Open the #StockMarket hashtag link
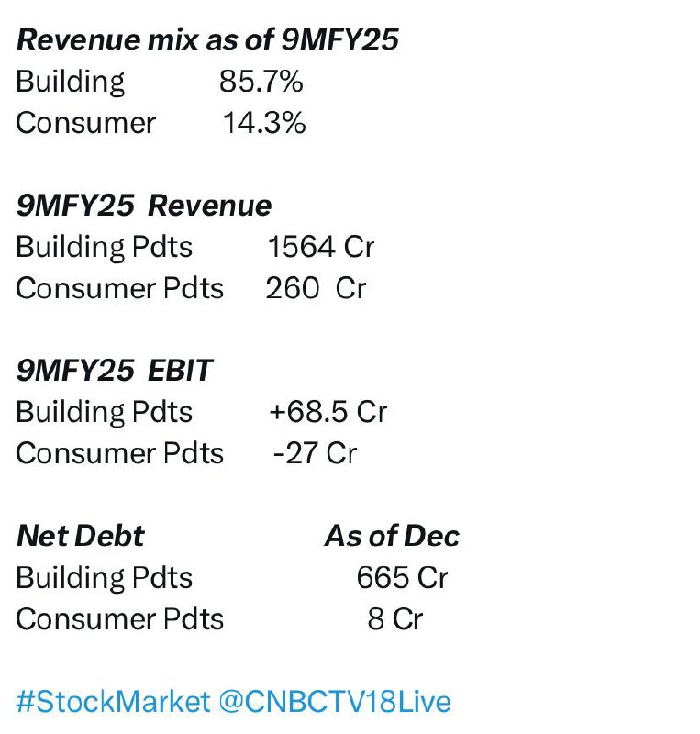Screen dimensions: 700x734 point(113,701)
